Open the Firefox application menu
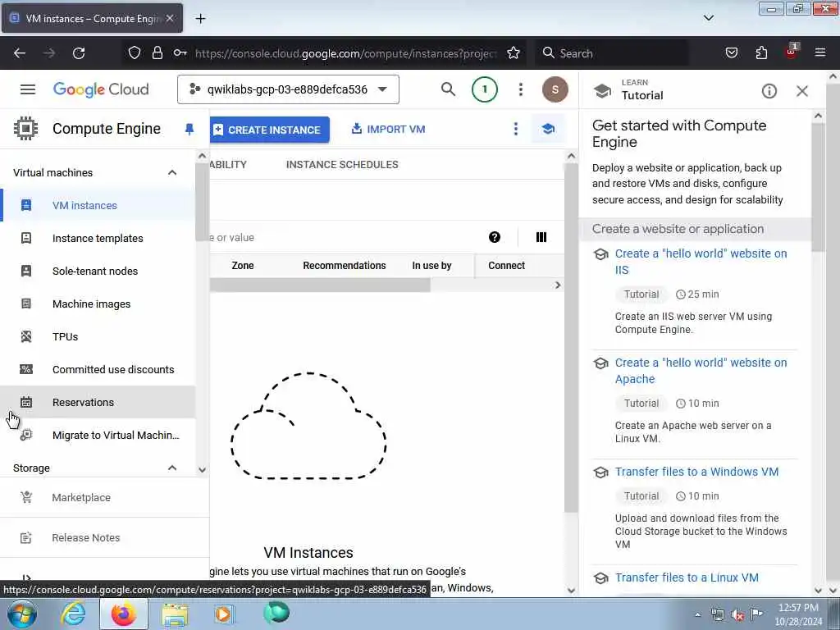 click(x=819, y=53)
